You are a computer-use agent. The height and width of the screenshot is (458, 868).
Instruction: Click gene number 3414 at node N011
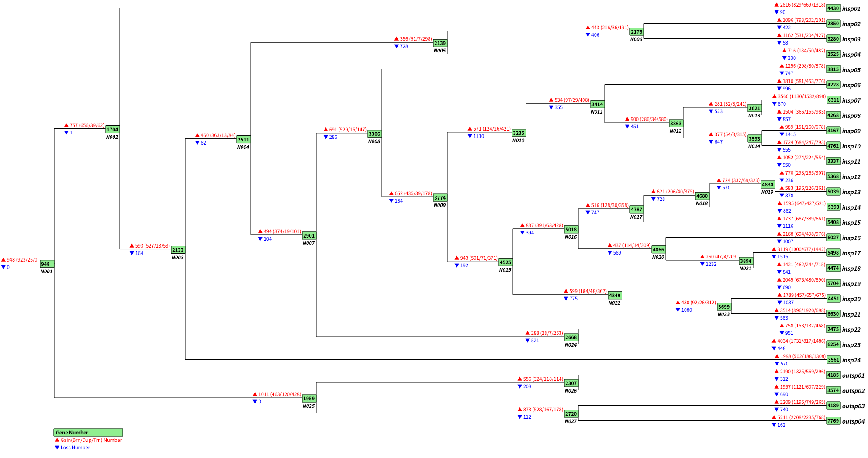(x=597, y=104)
